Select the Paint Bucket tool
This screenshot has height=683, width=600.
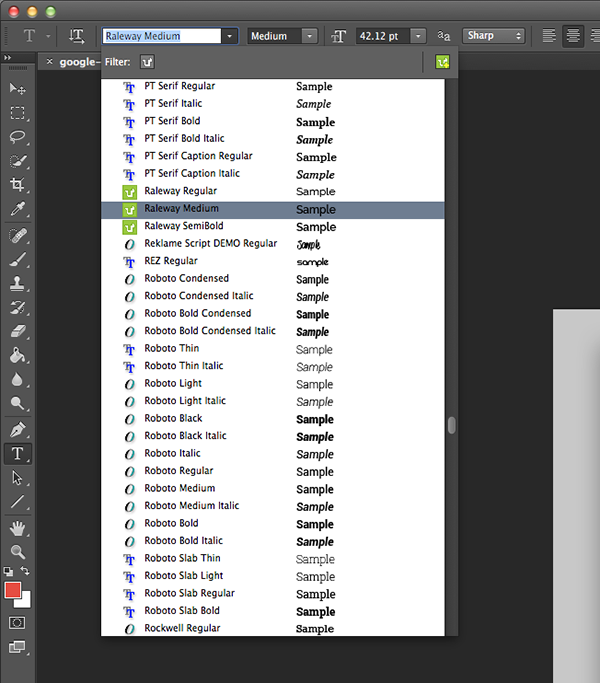(x=17, y=355)
